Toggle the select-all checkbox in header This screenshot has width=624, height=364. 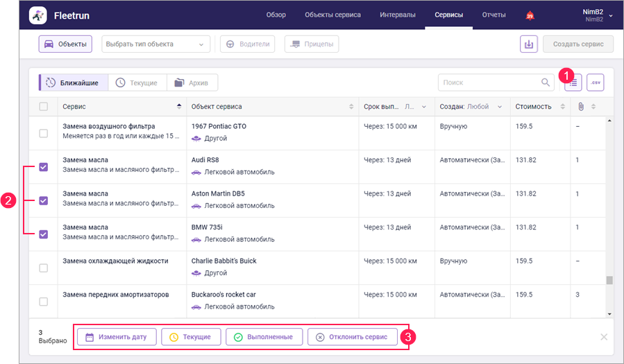[x=44, y=107]
